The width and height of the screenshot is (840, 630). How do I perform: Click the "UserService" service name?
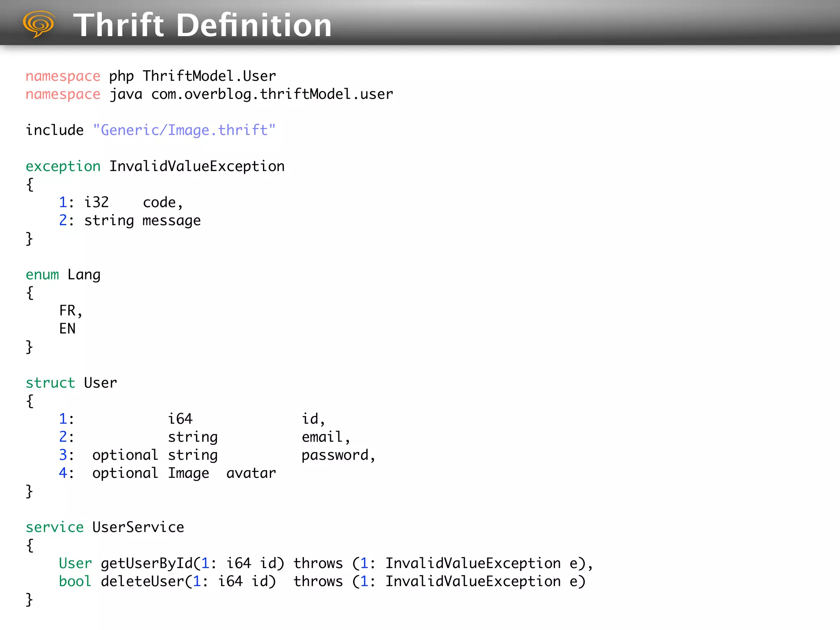(138, 527)
